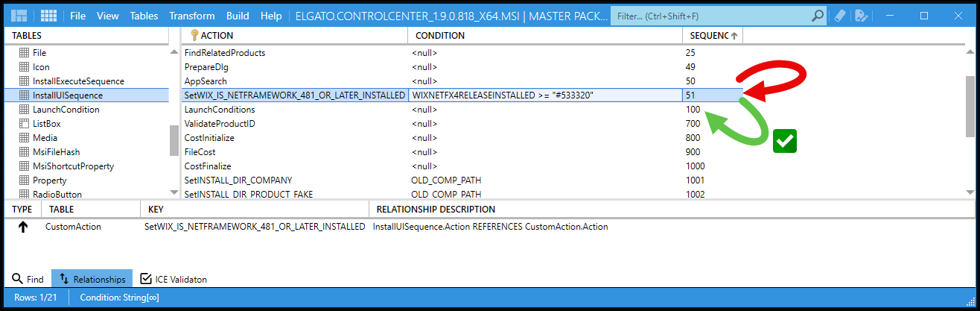Open the Build menu

coord(238,16)
